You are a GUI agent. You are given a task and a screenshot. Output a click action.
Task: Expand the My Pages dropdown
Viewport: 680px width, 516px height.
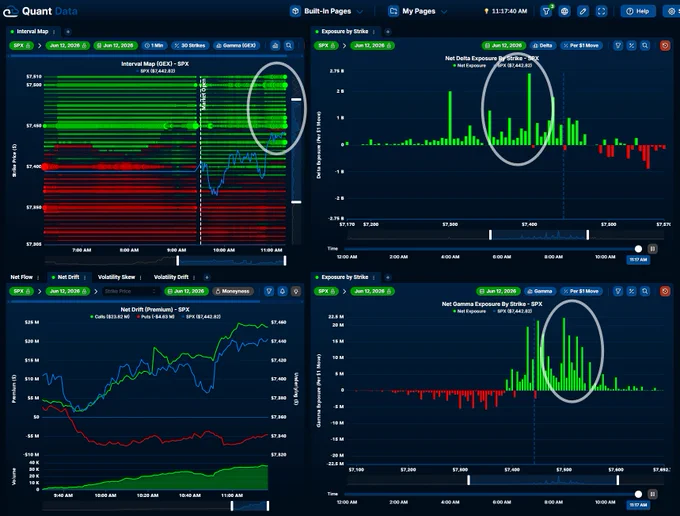point(444,11)
